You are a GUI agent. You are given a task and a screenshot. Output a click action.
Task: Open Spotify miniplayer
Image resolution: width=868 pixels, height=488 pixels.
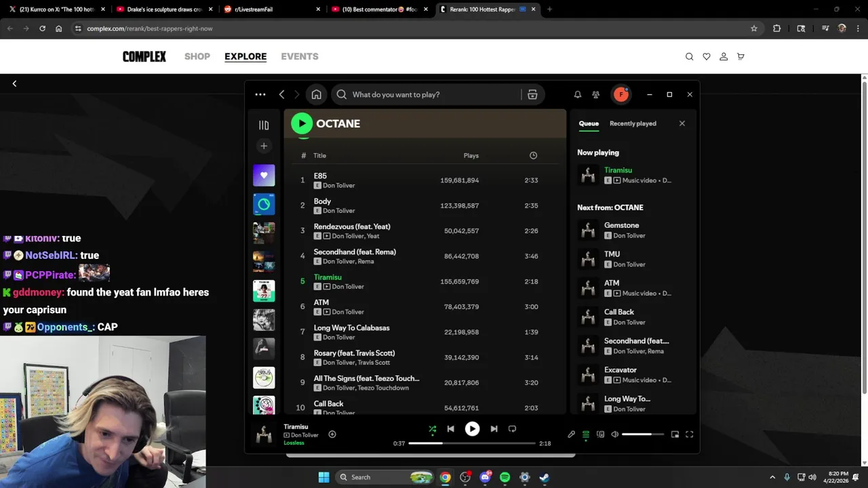[x=675, y=434]
